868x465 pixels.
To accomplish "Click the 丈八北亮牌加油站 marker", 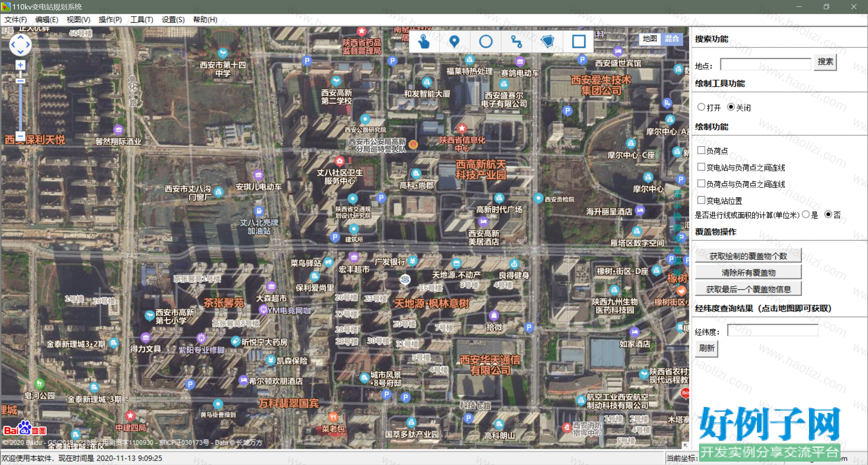I will coord(259,211).
